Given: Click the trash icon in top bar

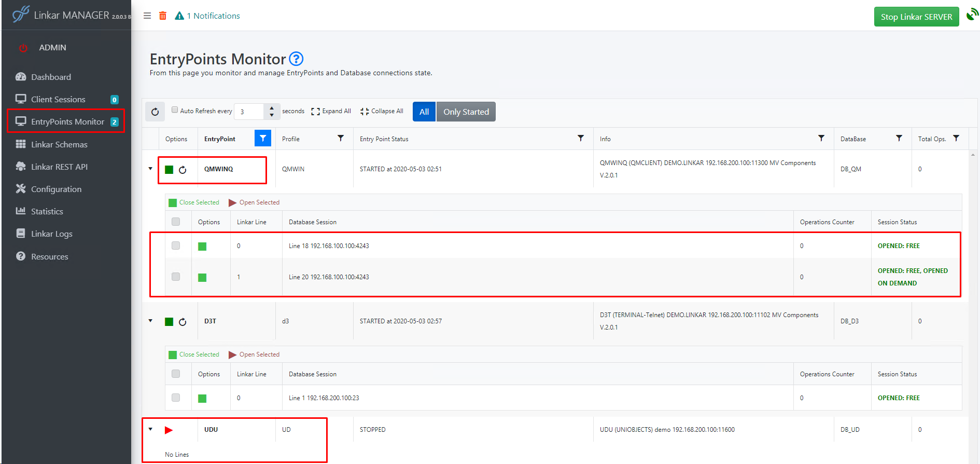Looking at the screenshot, I should pyautogui.click(x=163, y=16).
